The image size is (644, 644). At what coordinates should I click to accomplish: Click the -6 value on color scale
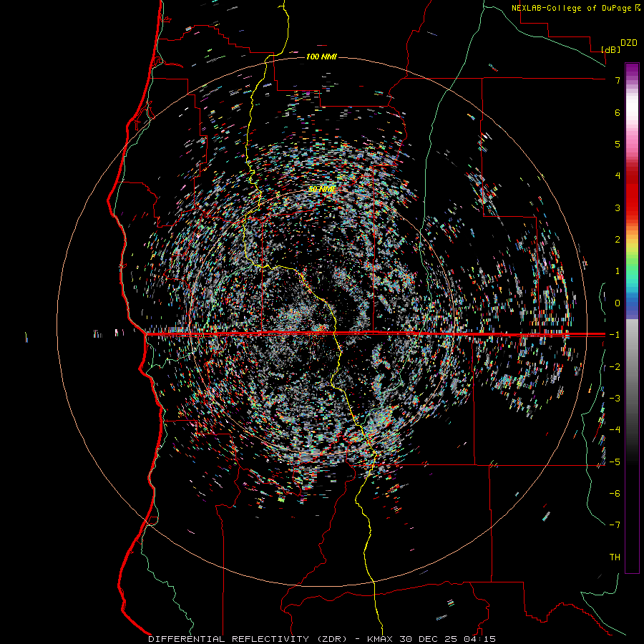pyautogui.click(x=615, y=494)
